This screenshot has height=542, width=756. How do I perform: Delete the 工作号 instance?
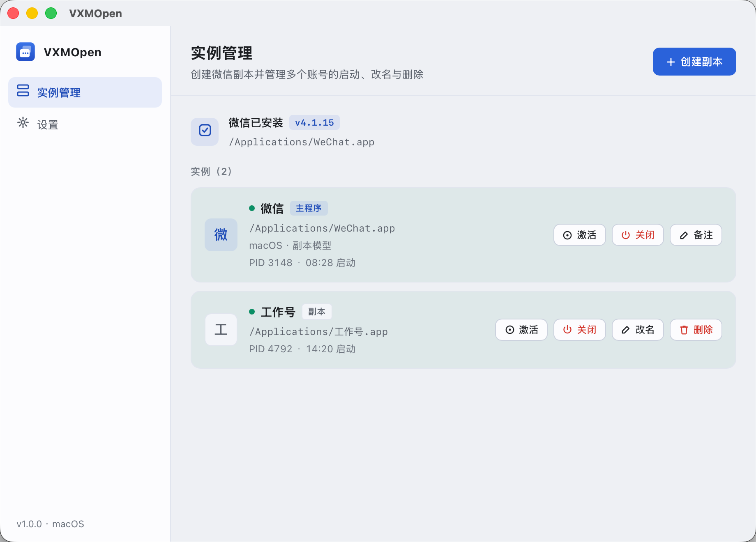coord(696,330)
